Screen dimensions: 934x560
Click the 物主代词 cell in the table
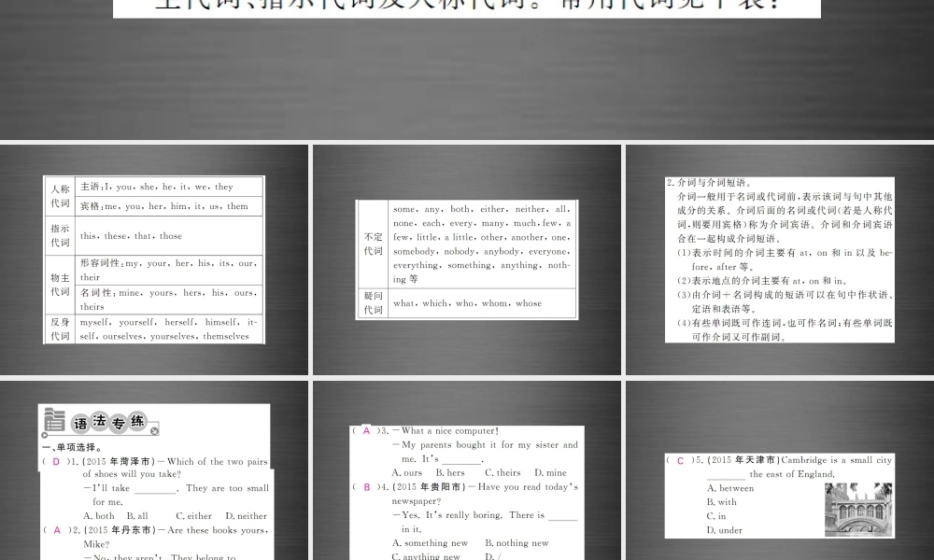coord(60,283)
